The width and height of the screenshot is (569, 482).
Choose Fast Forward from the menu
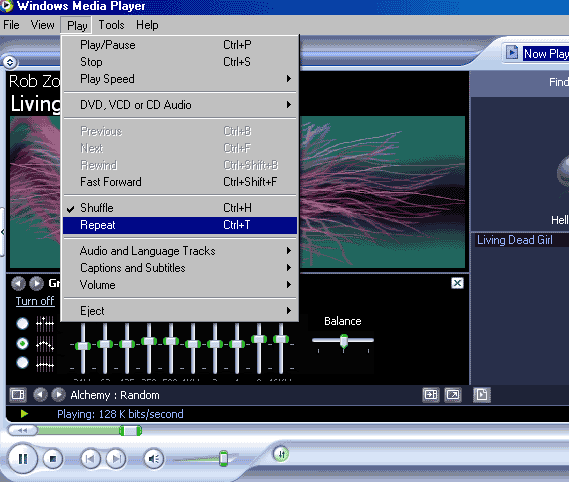[180, 182]
